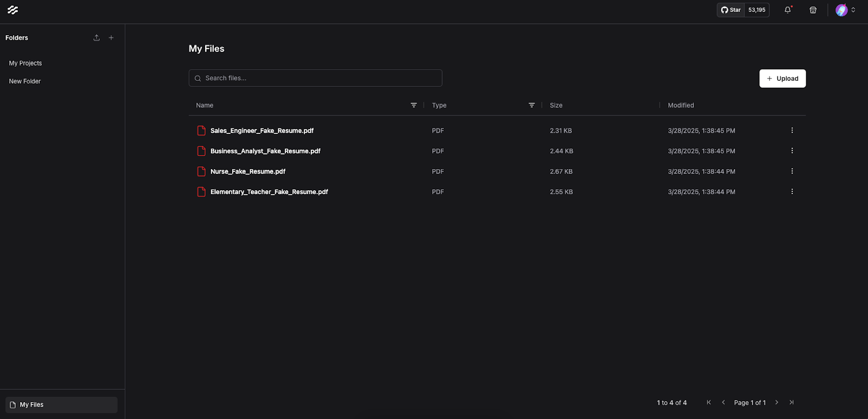Select the My Projects folder
This screenshot has height=419, width=868.
click(25, 63)
